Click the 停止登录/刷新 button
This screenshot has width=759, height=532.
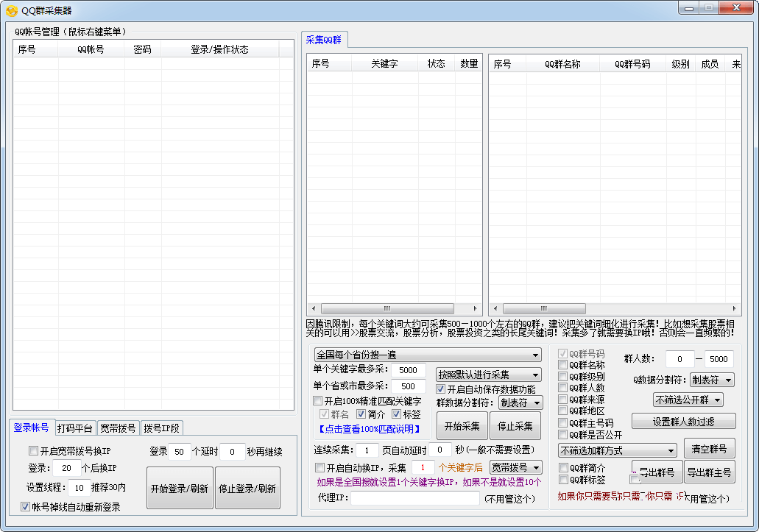(x=247, y=488)
